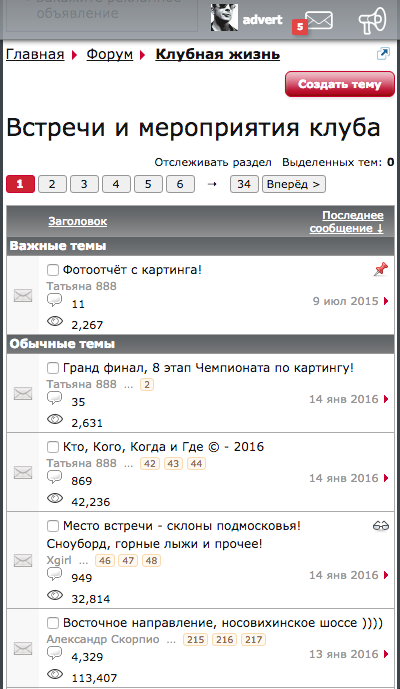Open the messages envelope icon in header
400x689 pixels.
coord(319,20)
